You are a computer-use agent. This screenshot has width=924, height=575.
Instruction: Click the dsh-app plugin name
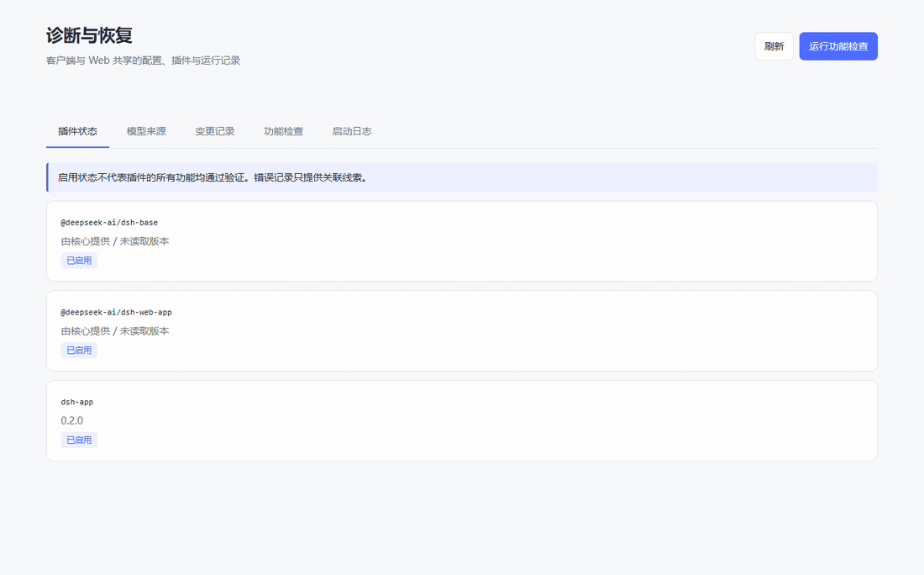click(76, 402)
